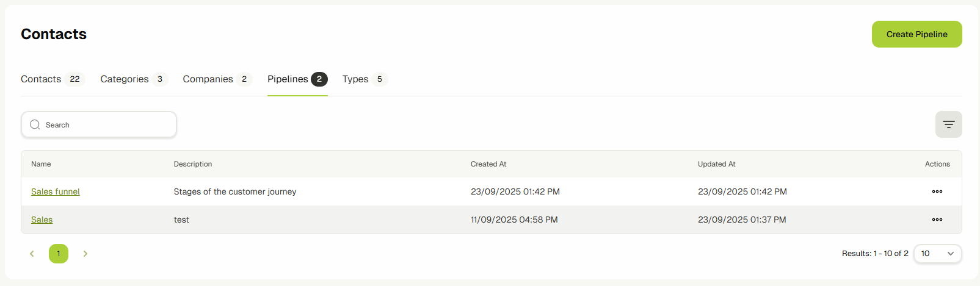
Task: Open the Sales pipeline link
Action: point(42,220)
